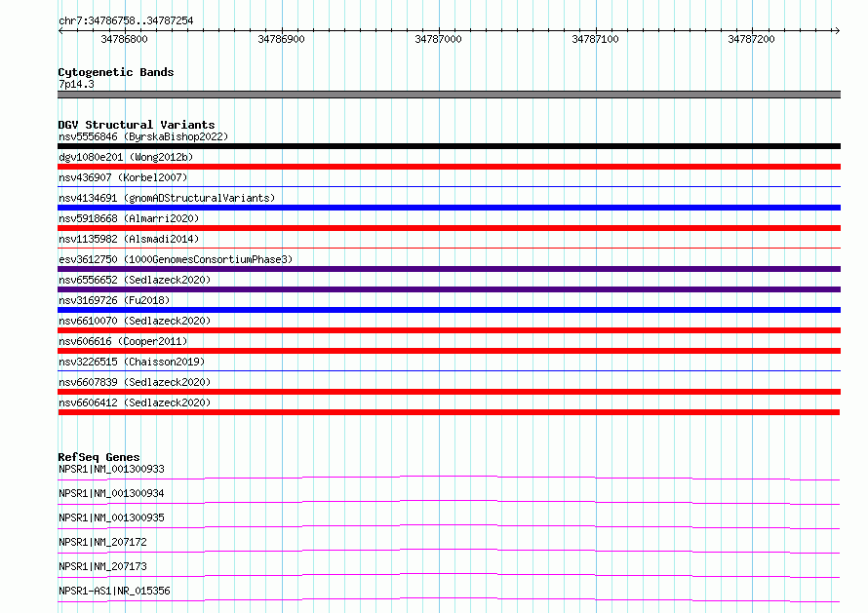Click the red nsv6606412 variant bar
This screenshot has height=613, width=868.
click(x=449, y=412)
